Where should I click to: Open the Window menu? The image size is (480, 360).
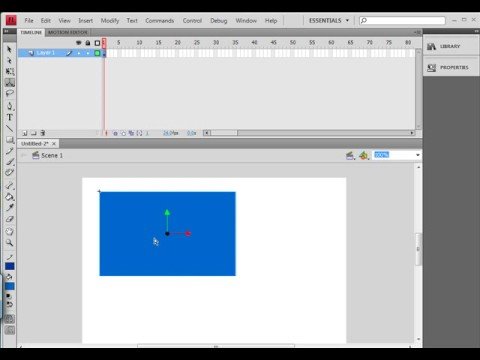pos(246,21)
